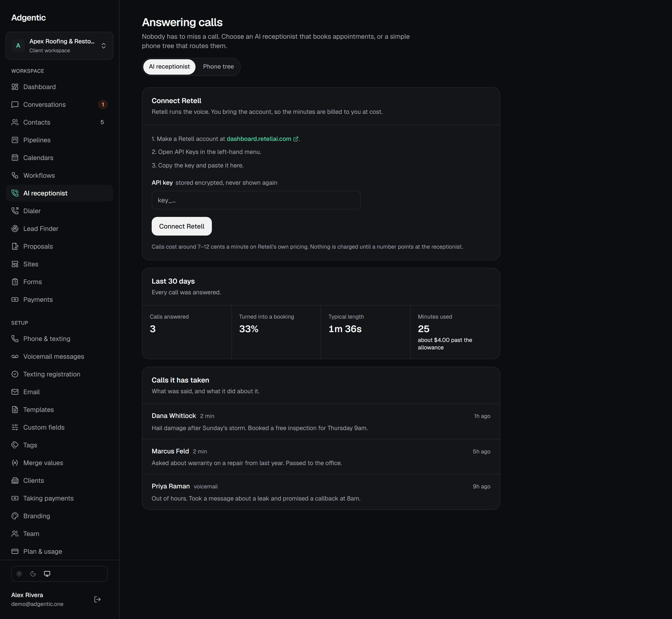Click the Merge values variable icon
672x619 pixels.
tap(15, 463)
